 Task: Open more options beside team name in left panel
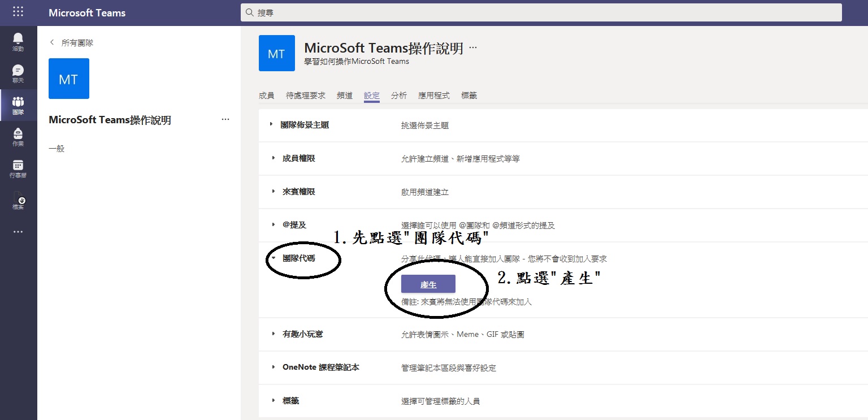tap(225, 120)
